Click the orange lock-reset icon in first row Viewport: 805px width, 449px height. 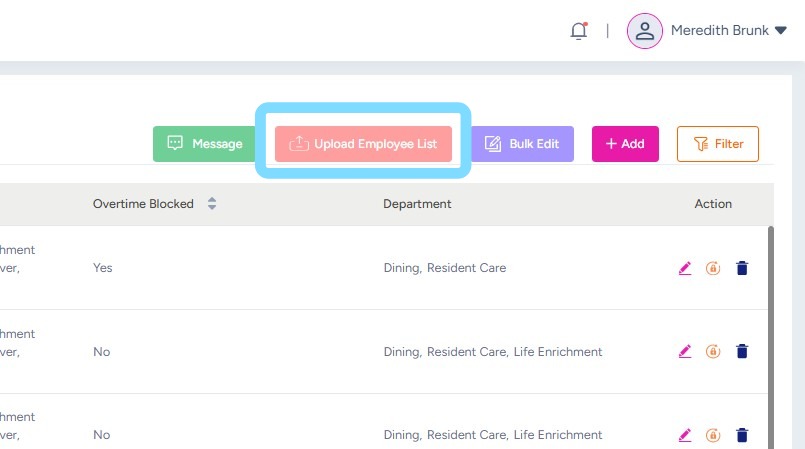click(713, 268)
